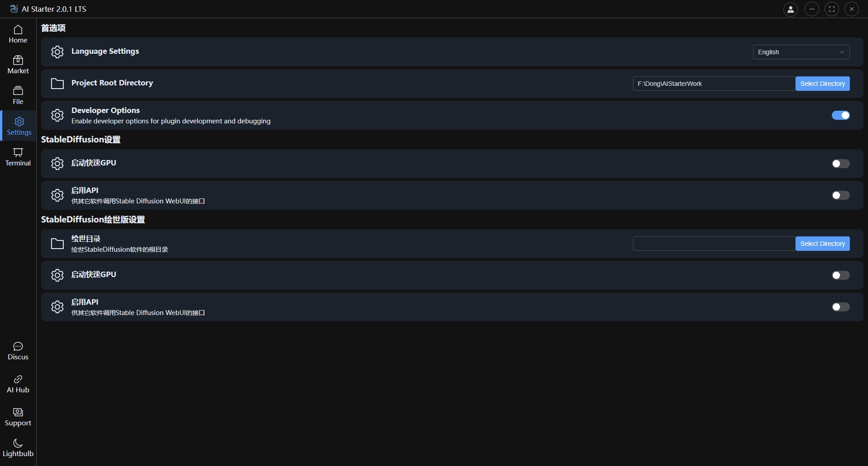The image size is (868, 466).
Task: Open the Support page
Action: pyautogui.click(x=18, y=417)
